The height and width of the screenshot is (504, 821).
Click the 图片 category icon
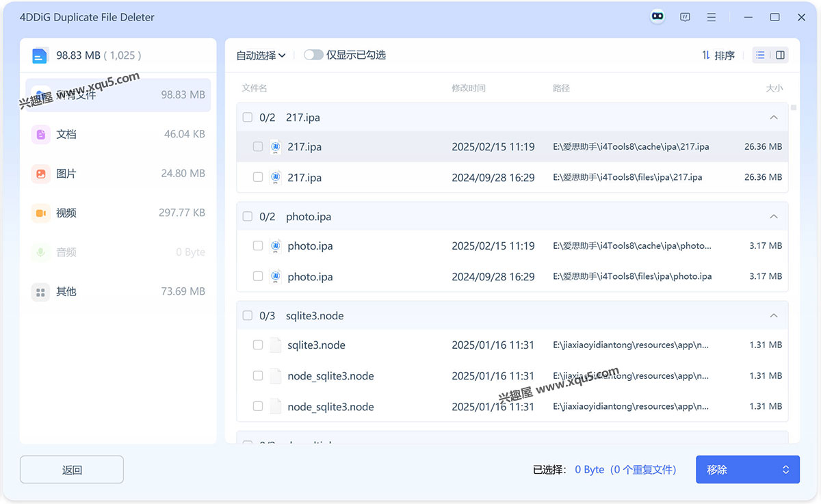[x=41, y=174]
